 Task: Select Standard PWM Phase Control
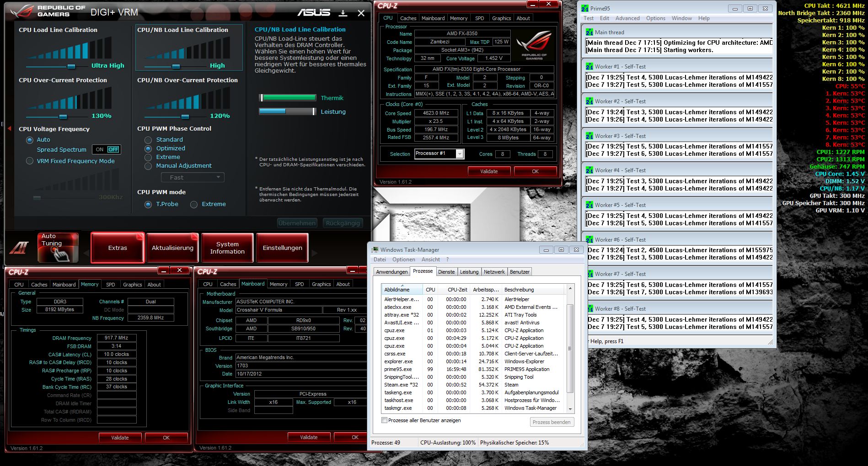148,140
